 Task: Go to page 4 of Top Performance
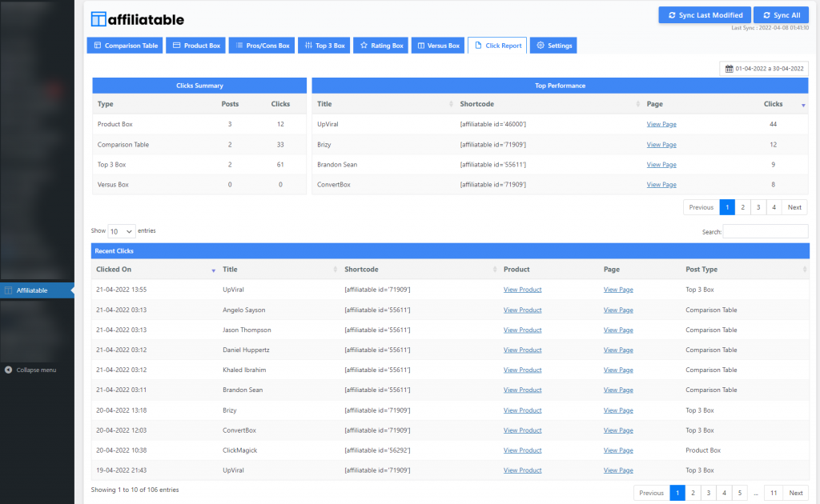coord(774,207)
